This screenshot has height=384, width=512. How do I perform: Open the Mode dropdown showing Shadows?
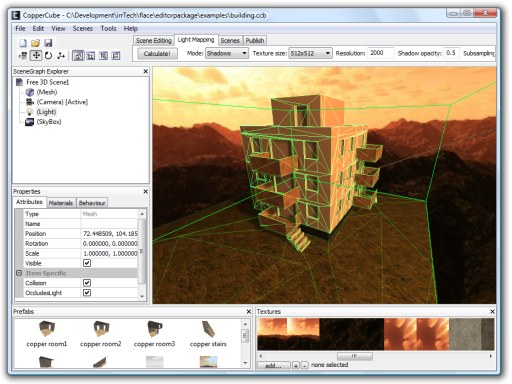tap(227, 53)
